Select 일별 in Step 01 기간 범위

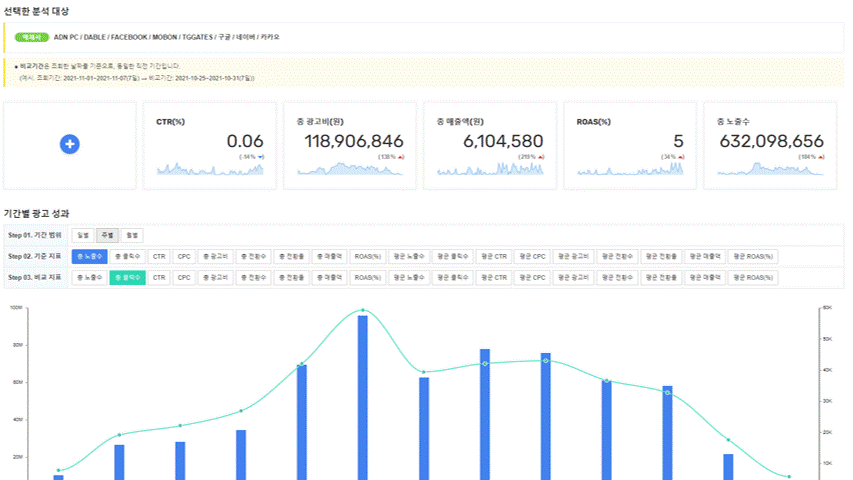[83, 235]
